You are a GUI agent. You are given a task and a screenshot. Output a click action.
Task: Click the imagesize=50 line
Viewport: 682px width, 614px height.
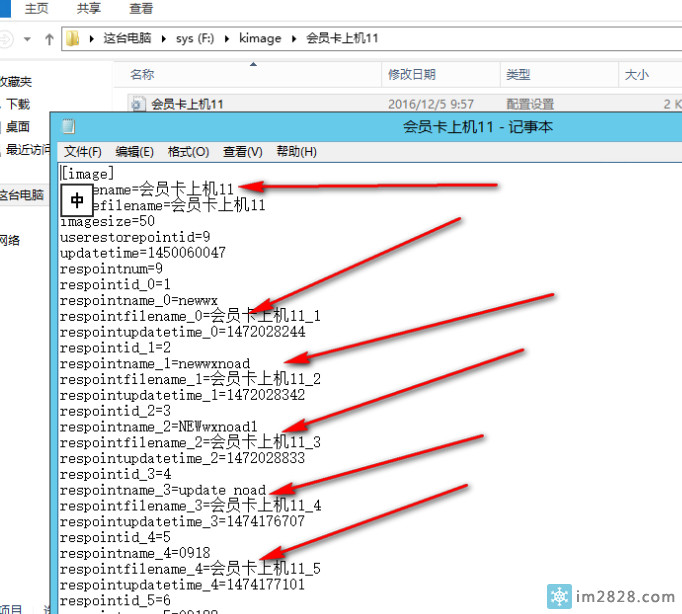(107, 221)
